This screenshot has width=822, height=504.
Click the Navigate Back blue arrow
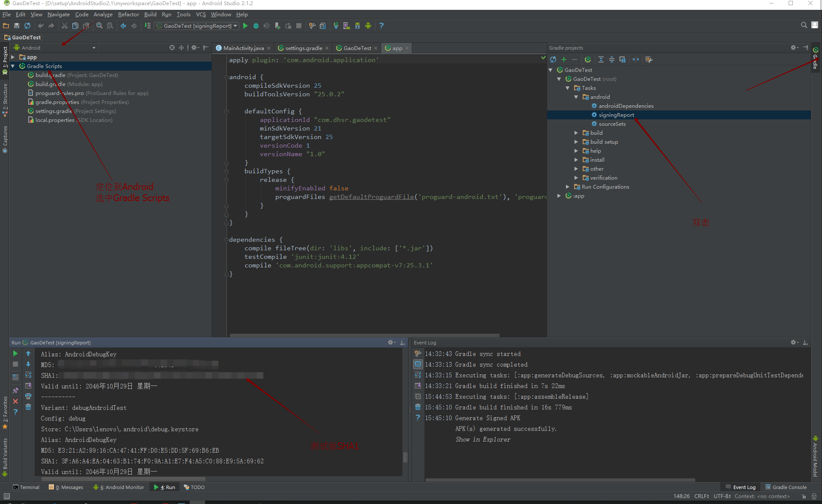pos(123,26)
